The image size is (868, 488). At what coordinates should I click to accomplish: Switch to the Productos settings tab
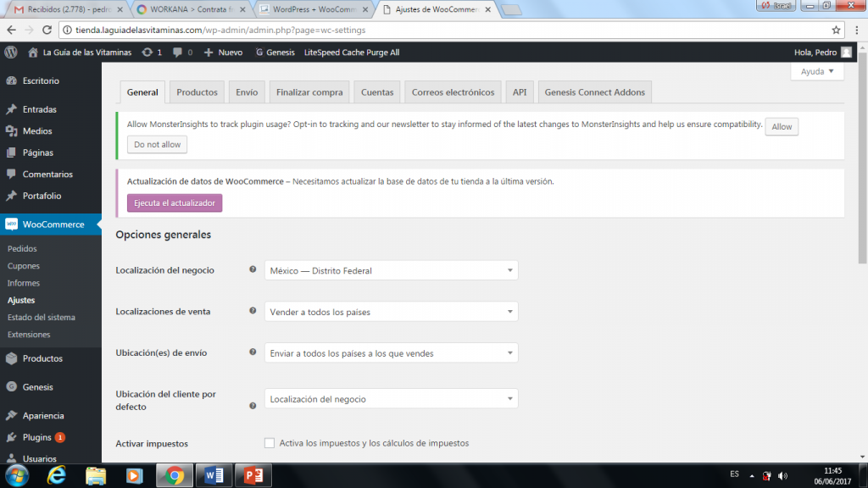pos(197,92)
